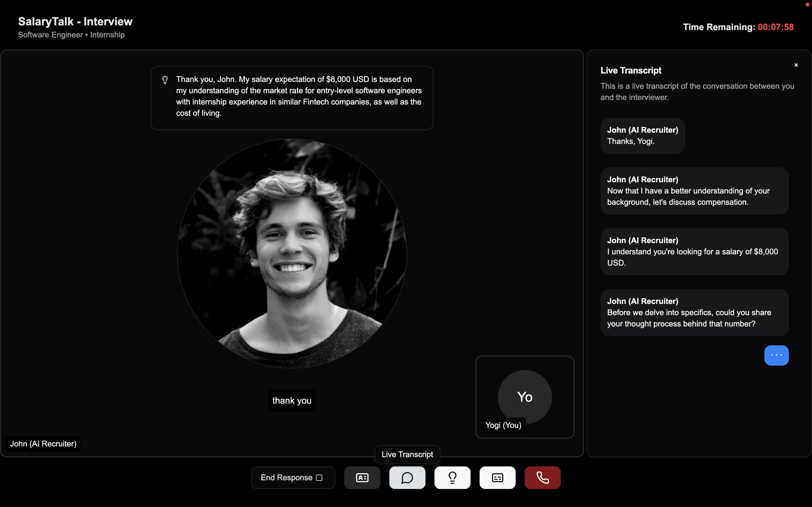Close the Live Transcript panel
This screenshot has width=812, height=507.
[796, 65]
